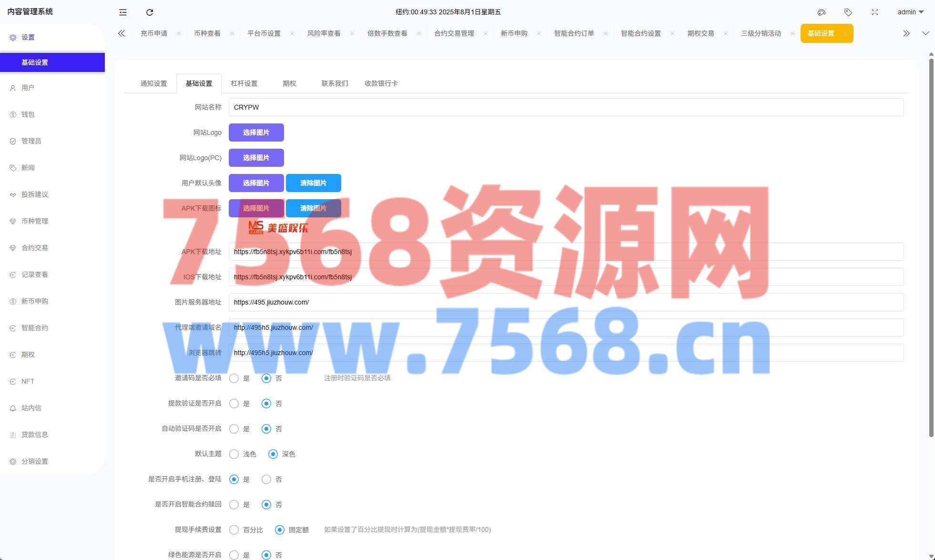Click the refresh icon in top bar
The height and width of the screenshot is (560, 935).
click(x=150, y=12)
